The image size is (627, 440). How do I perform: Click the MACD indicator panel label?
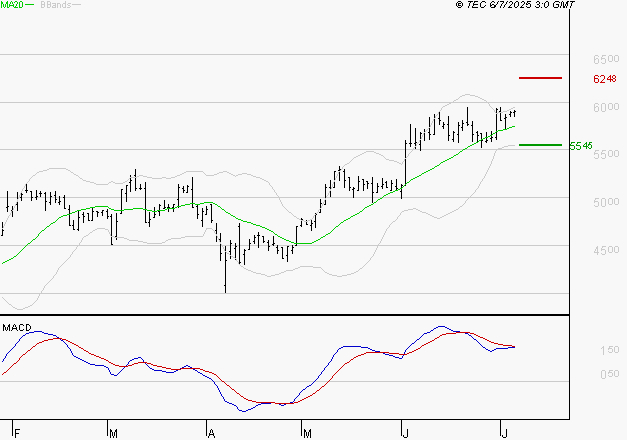click(16, 327)
